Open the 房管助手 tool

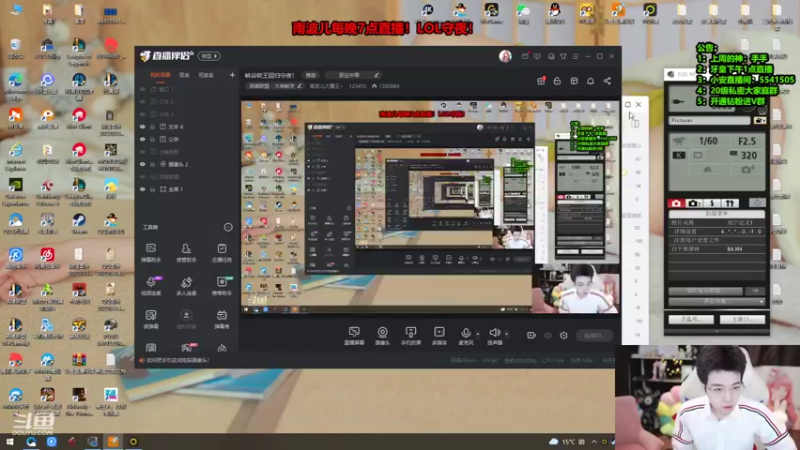[186, 252]
